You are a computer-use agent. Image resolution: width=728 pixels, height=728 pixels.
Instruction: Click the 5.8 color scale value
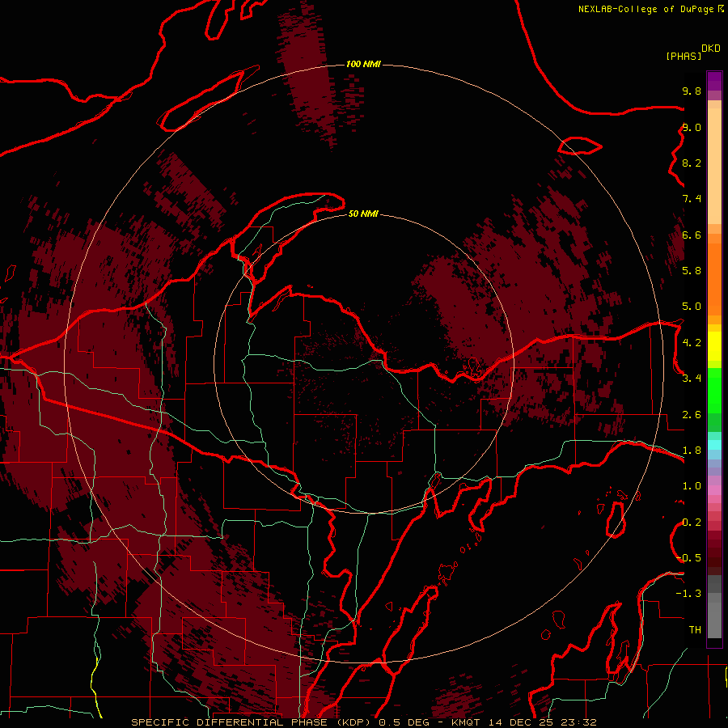(x=692, y=271)
